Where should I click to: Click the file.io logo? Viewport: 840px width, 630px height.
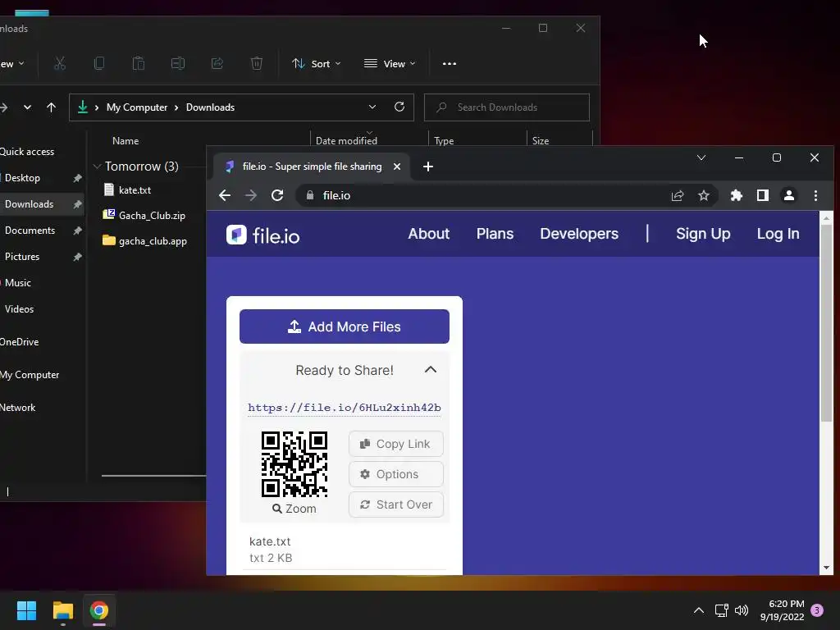pyautogui.click(x=263, y=235)
